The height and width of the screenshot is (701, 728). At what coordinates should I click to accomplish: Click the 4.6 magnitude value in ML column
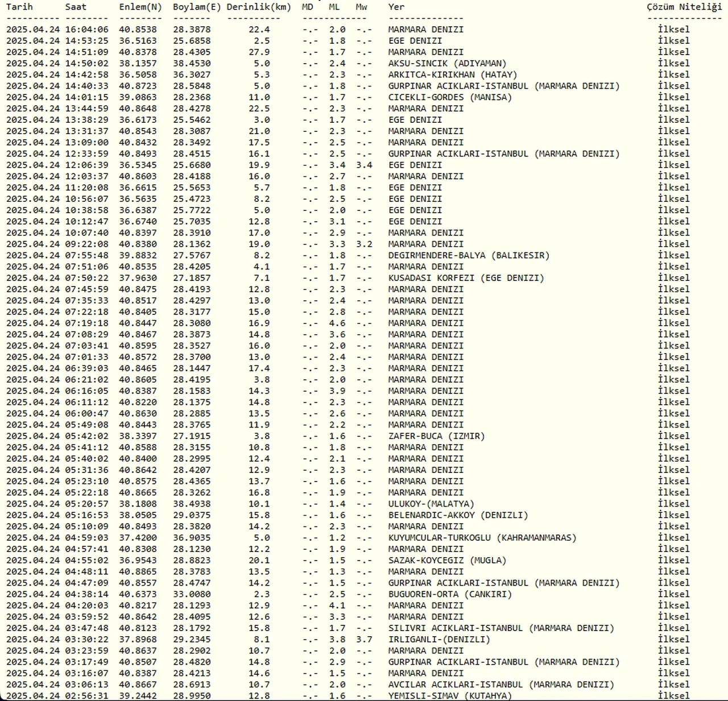pyautogui.click(x=337, y=323)
